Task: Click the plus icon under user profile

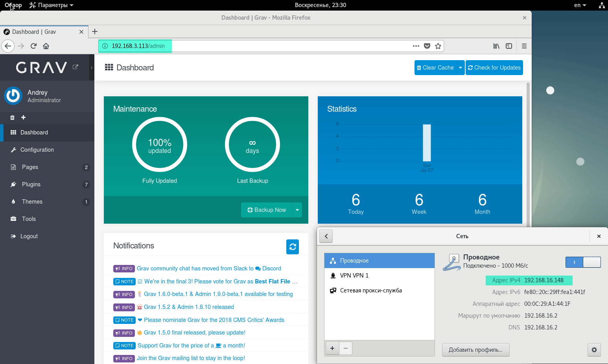Action: pos(23,118)
